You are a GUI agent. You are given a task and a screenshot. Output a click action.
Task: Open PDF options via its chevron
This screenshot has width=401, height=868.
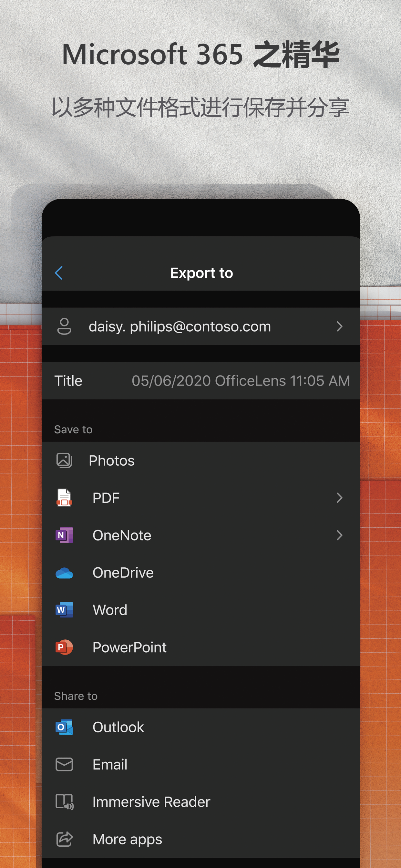[339, 498]
